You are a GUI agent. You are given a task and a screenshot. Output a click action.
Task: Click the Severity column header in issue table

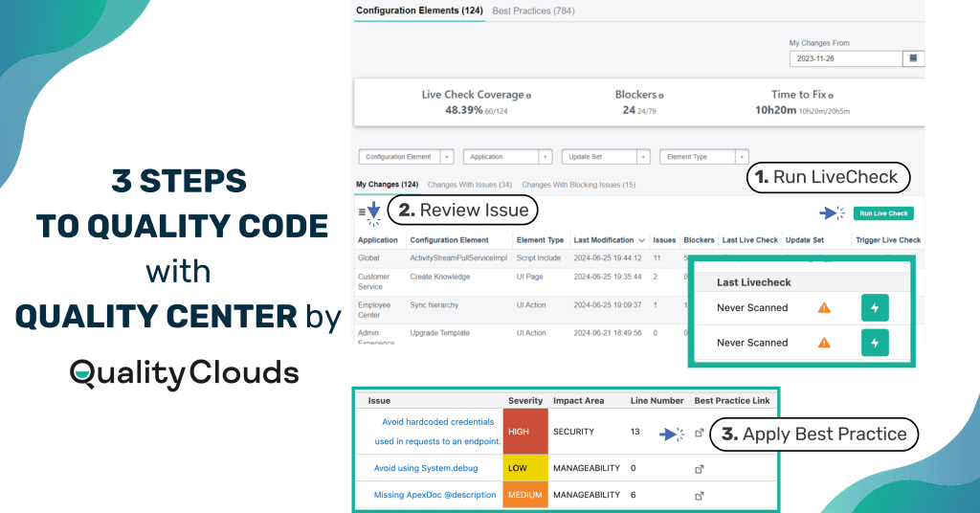coord(525,400)
